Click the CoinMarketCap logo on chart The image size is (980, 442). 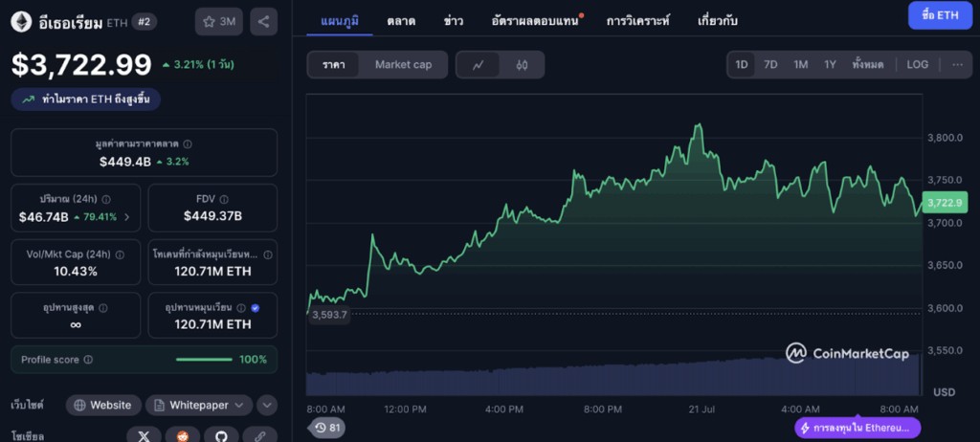click(x=848, y=353)
